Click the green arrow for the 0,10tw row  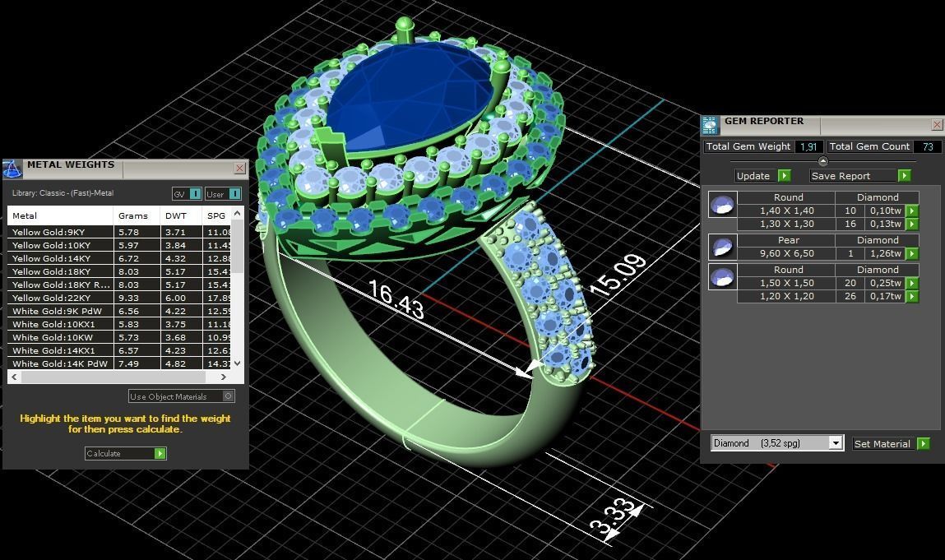pos(912,211)
